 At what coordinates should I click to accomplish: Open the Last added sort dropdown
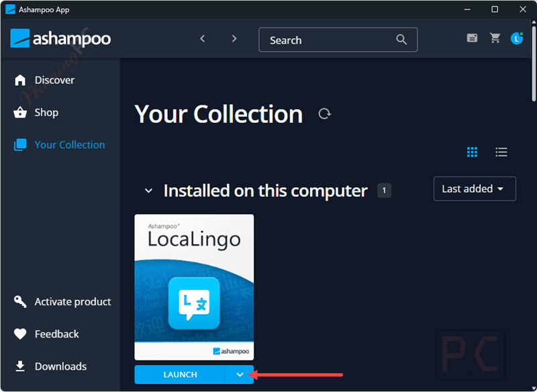tap(475, 189)
